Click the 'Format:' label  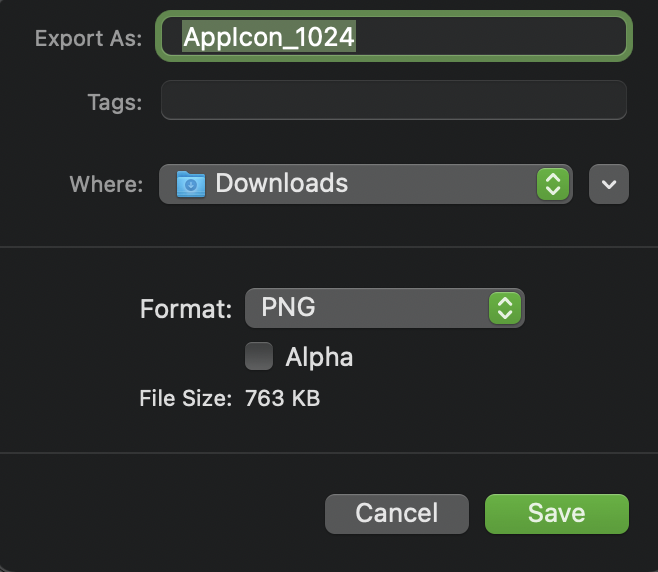tap(187, 308)
